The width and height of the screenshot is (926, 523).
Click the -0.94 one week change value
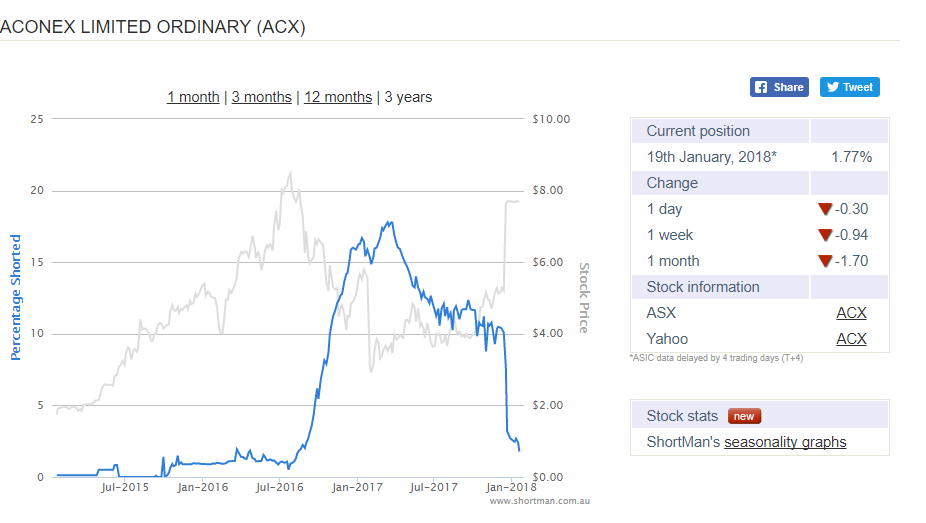click(852, 235)
